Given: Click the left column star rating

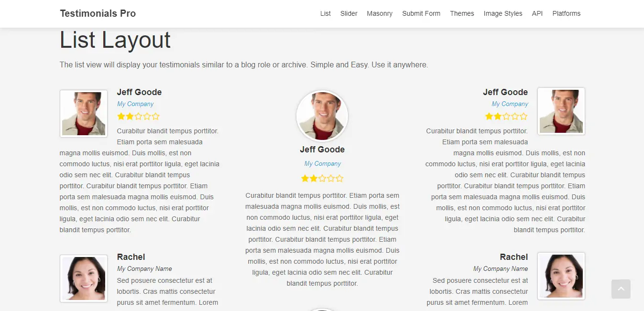Looking at the screenshot, I should pos(138,116).
